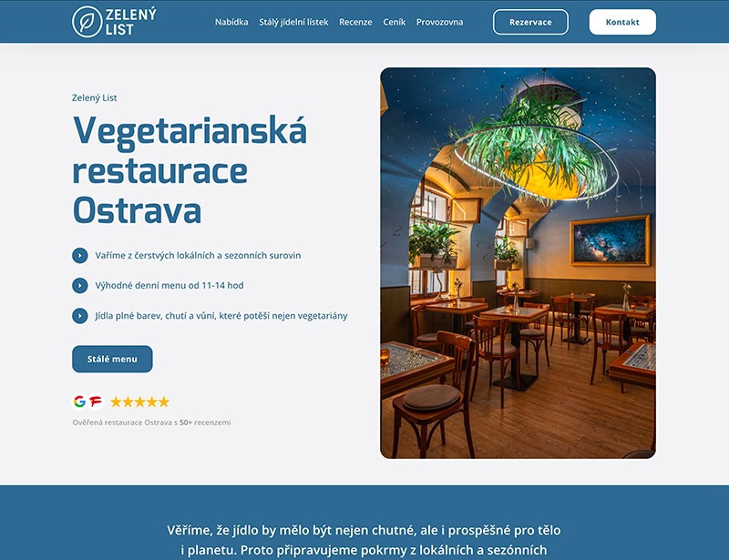The width and height of the screenshot is (729, 560).
Task: Click the Zelený List leaf logo
Action: (87, 22)
